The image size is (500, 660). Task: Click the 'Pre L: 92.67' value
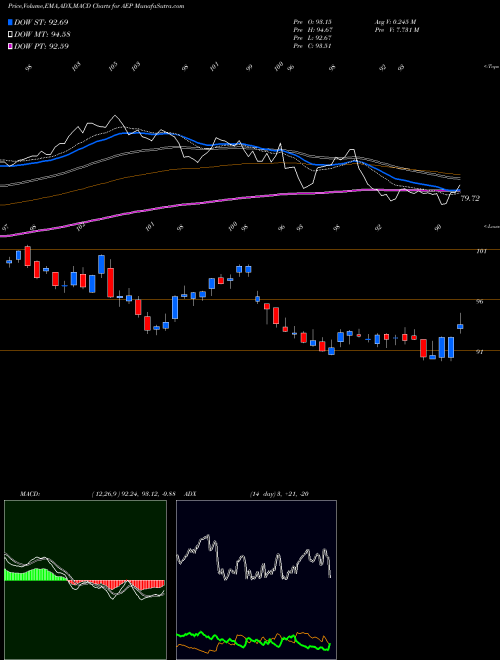point(313,38)
